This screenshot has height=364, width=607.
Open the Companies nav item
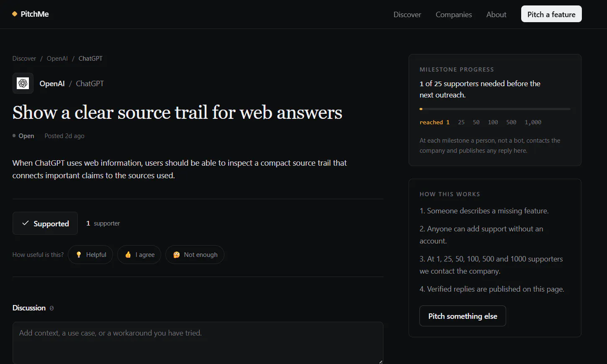pyautogui.click(x=454, y=15)
